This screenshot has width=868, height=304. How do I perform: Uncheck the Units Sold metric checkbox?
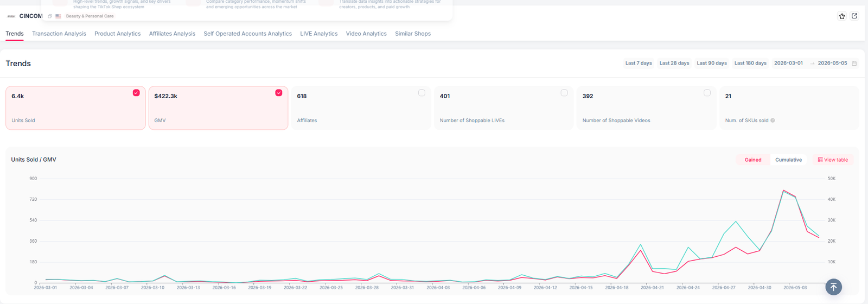[136, 93]
